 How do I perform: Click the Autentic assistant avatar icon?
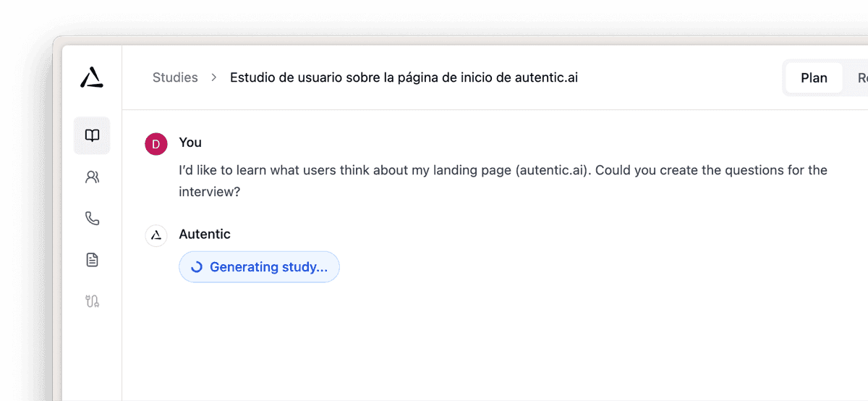click(x=156, y=236)
